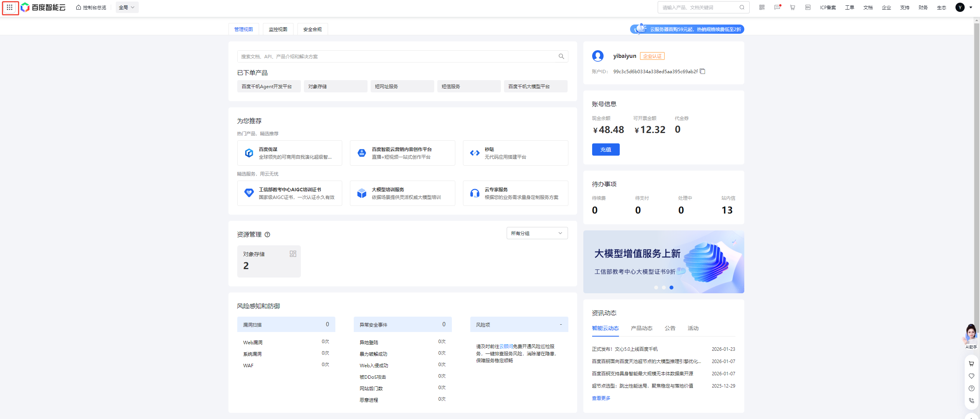The height and width of the screenshot is (419, 980).
Task: Click the 站内信 count 13
Action: click(x=727, y=210)
